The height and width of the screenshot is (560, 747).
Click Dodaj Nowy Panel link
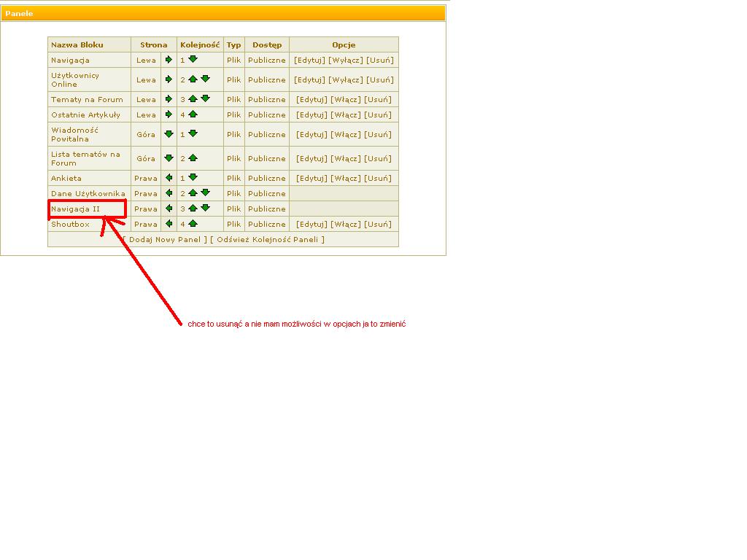pos(165,239)
